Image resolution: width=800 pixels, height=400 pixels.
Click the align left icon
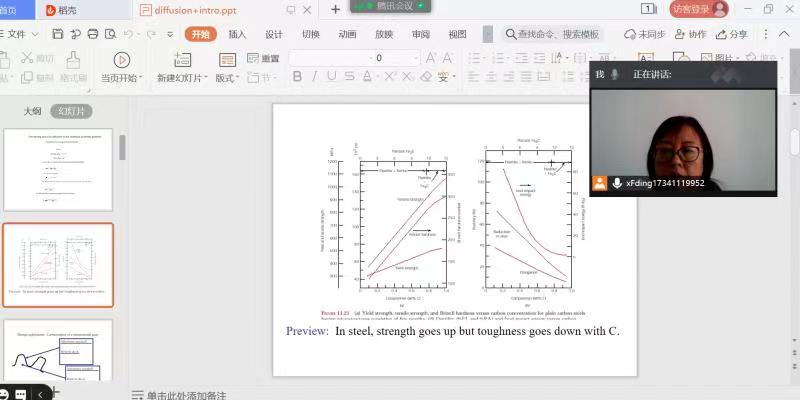pos(474,77)
